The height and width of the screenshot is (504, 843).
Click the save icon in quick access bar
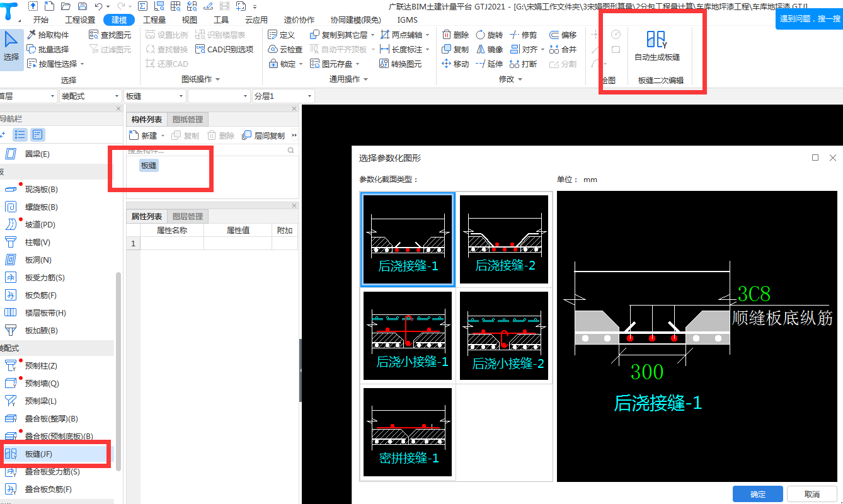[81, 6]
